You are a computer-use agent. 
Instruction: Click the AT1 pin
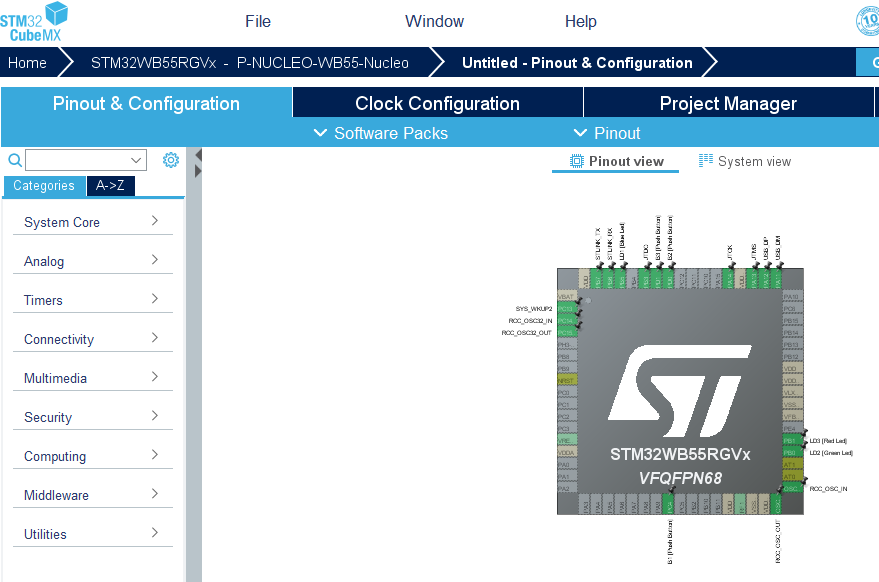point(793,465)
